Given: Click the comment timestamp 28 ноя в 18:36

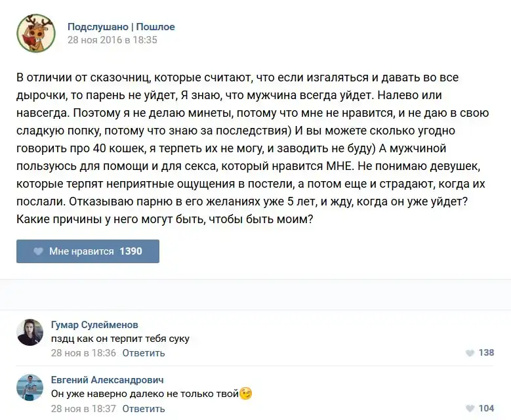Looking at the screenshot, I should pyautogui.click(x=83, y=353).
